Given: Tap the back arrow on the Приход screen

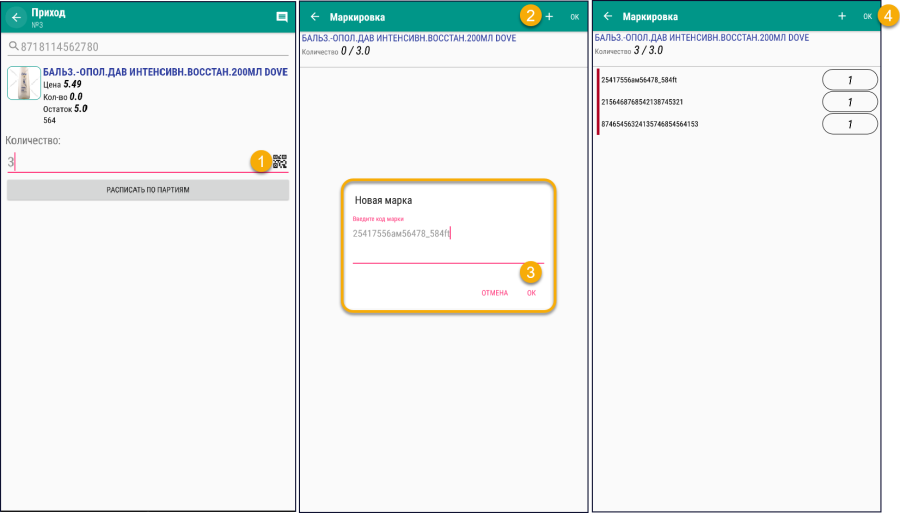Looking at the screenshot, I should coord(16,17).
